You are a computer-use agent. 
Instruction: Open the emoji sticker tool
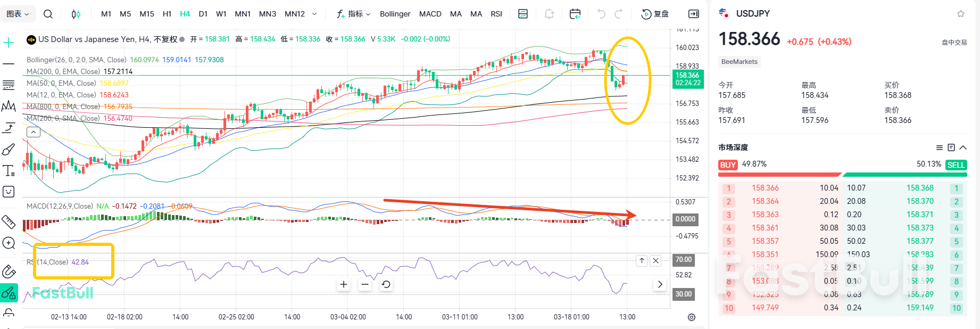[9, 192]
